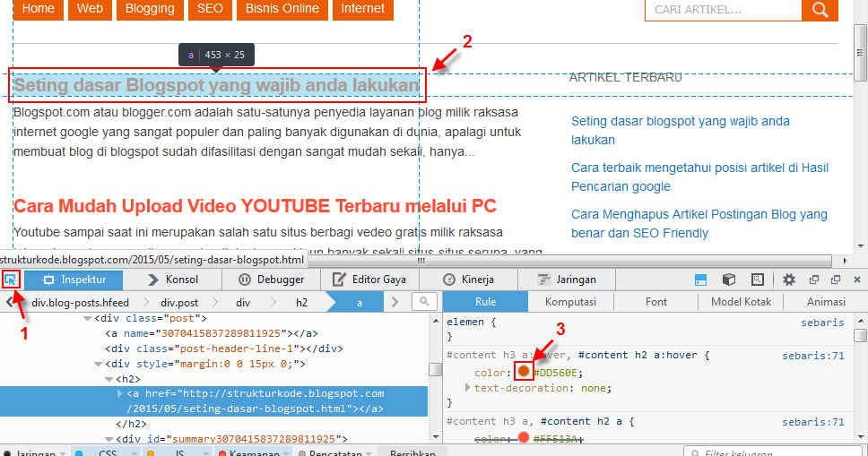
Task: Expand the selected a href node
Action: (120, 393)
